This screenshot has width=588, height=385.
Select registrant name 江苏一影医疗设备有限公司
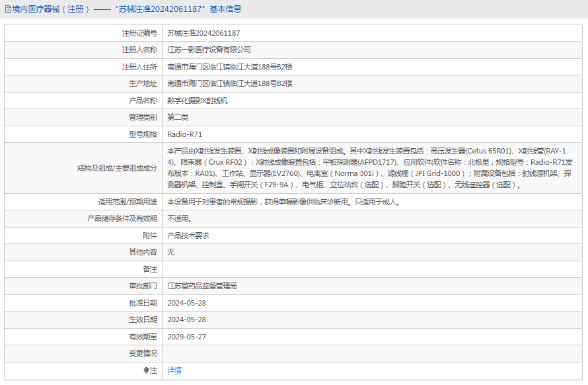pyautogui.click(x=209, y=50)
